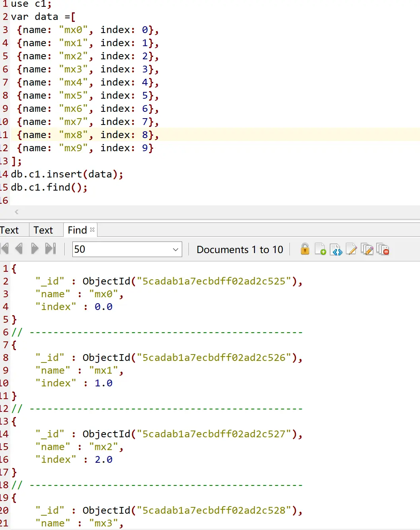Click the 'use c1;' line
Screen dimensions: 420x530
31,4
